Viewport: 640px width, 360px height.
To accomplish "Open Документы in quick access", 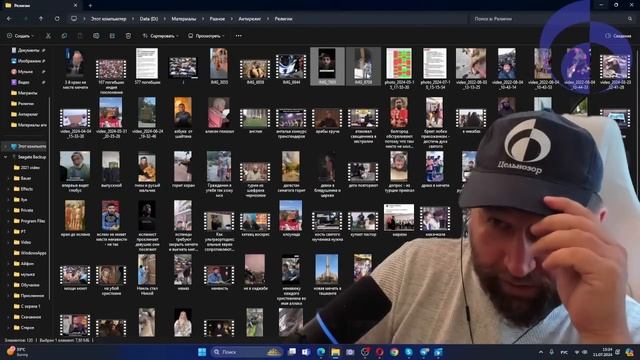I will click(x=28, y=50).
